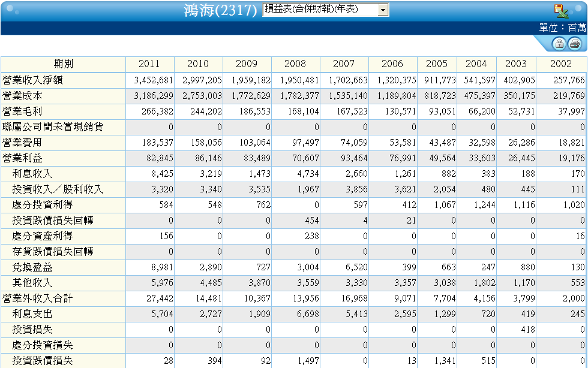
Task: Click the 處分資產利得 row label
Action: pos(43,236)
